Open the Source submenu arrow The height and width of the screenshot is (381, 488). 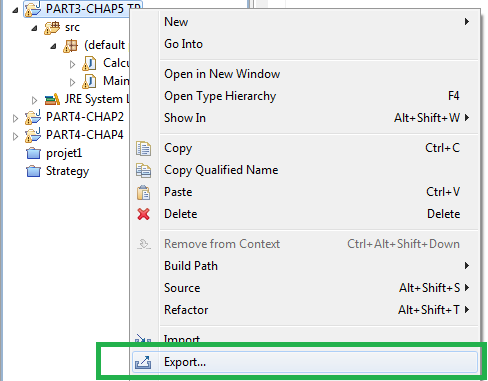(x=467, y=288)
